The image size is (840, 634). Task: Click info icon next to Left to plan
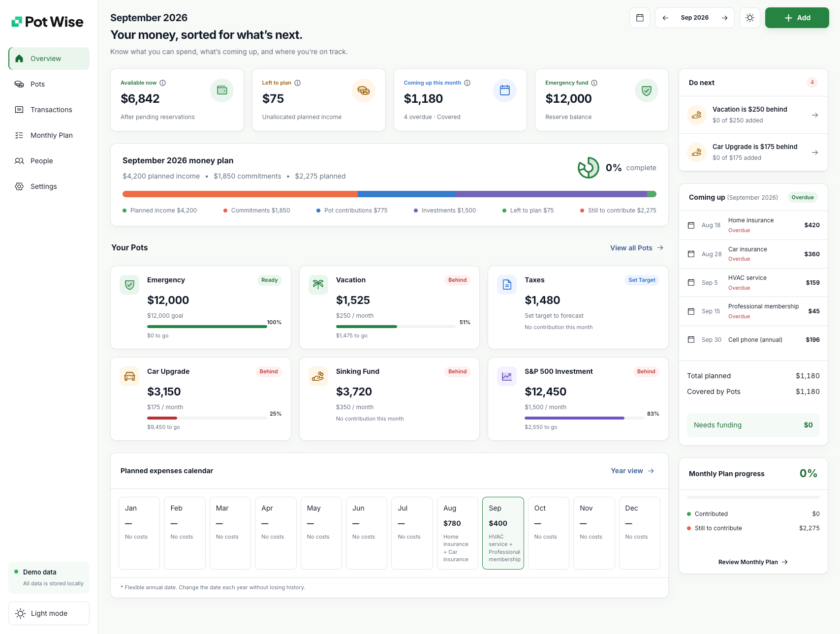pos(298,83)
